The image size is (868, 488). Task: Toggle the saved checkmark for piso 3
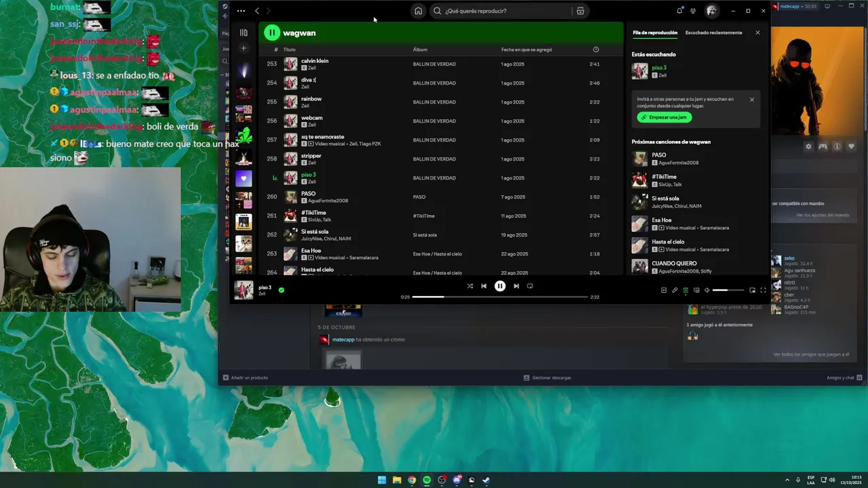click(x=281, y=289)
